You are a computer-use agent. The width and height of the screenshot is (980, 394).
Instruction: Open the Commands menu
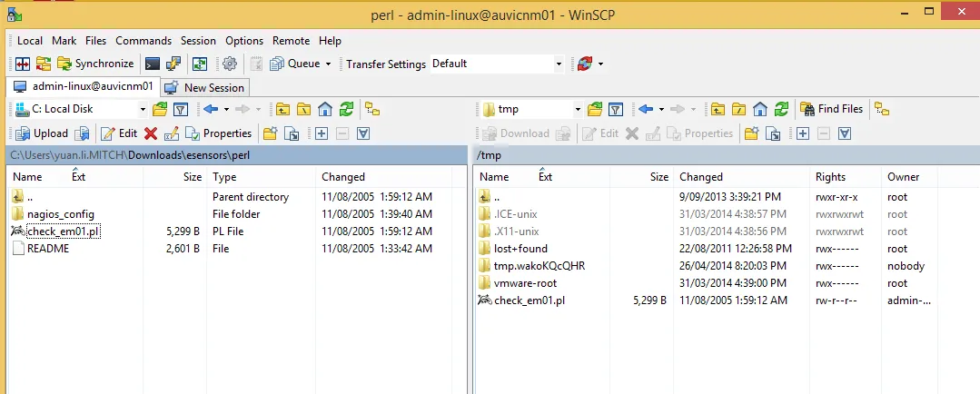pos(144,41)
